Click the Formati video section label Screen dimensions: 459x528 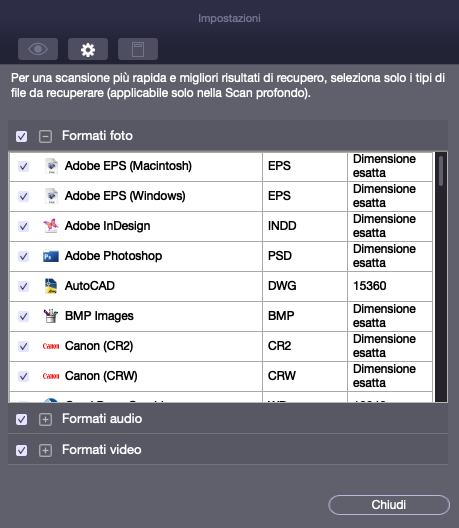pyautogui.click(x=102, y=450)
